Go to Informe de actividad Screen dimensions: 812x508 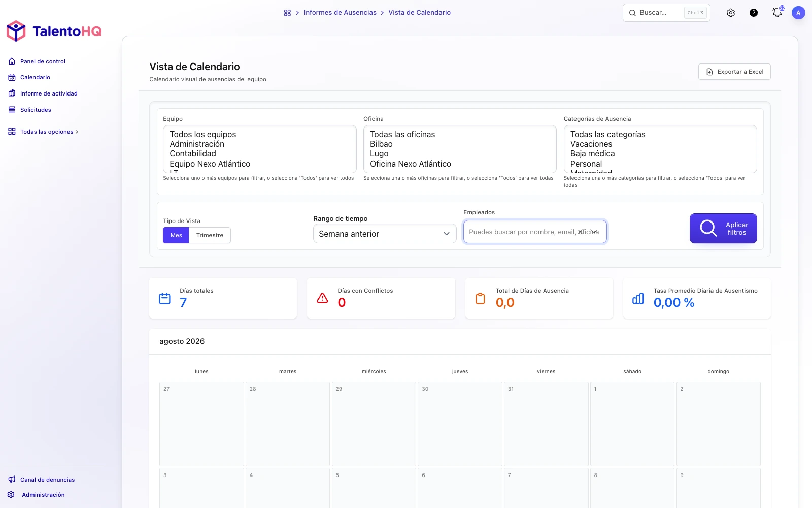[49, 93]
